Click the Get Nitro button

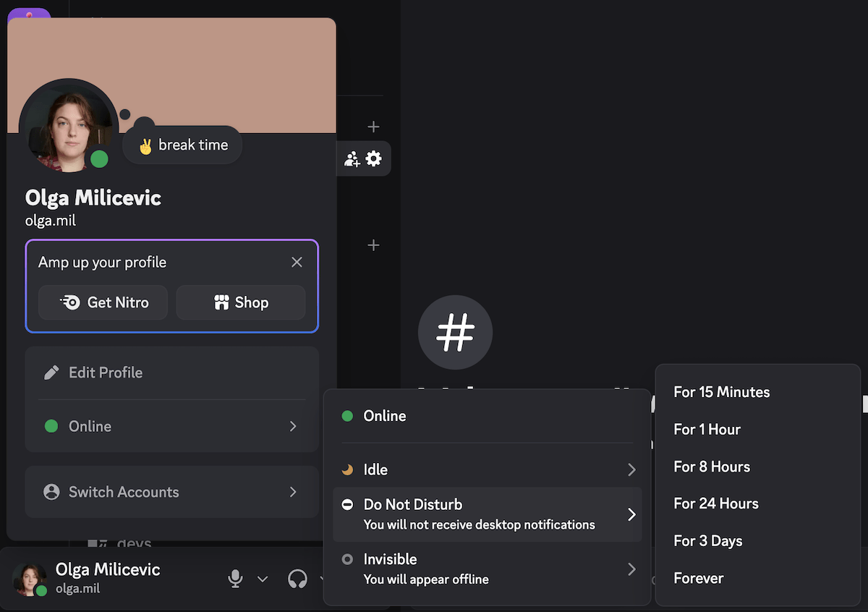point(103,302)
